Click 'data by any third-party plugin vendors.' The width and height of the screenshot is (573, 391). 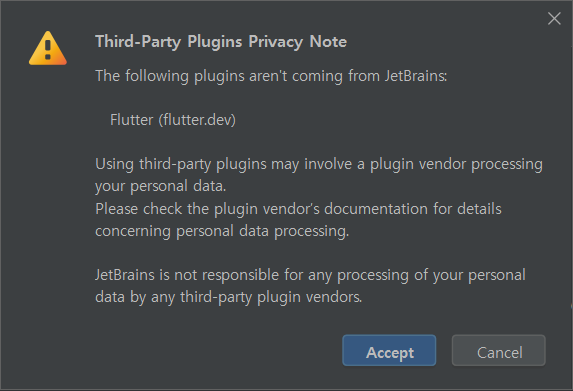[229, 297]
